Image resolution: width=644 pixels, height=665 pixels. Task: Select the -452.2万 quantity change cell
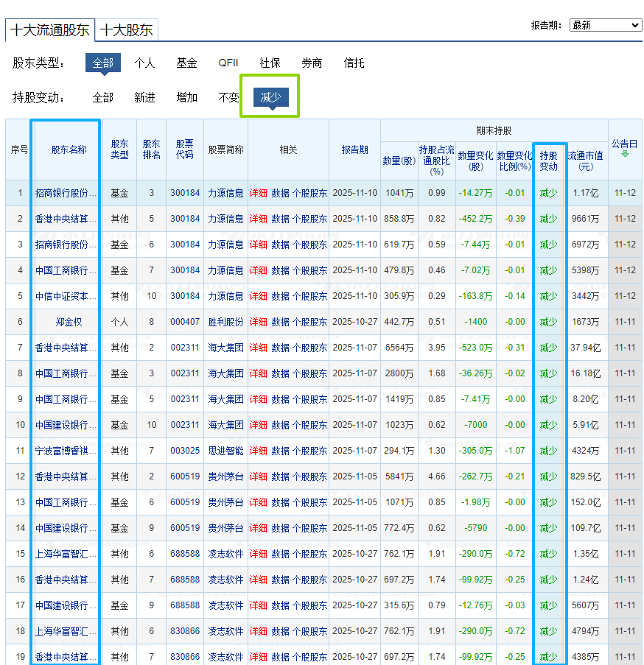(x=475, y=219)
